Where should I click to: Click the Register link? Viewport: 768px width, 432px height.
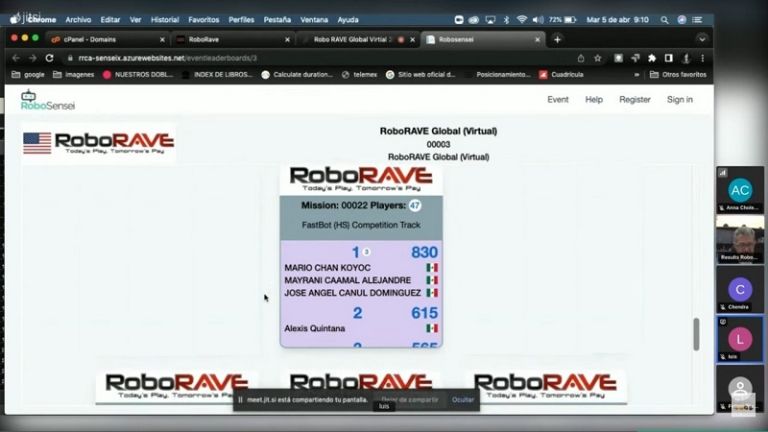point(634,100)
